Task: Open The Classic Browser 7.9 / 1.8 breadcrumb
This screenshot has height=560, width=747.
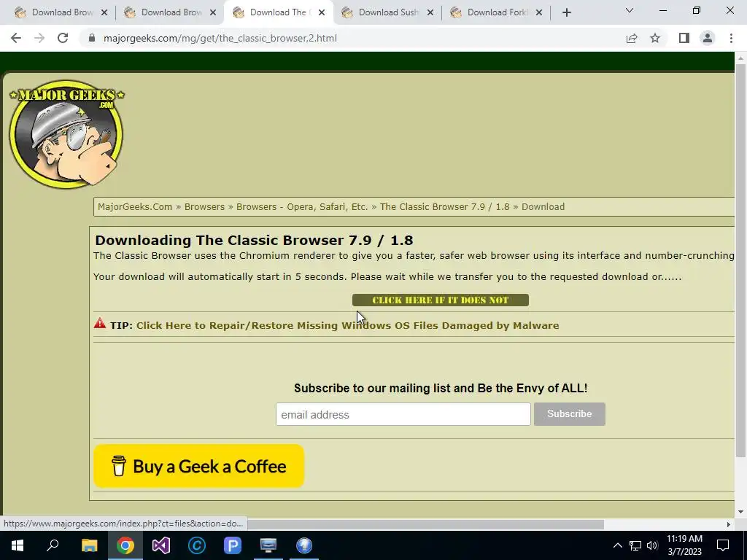Action: click(444, 206)
